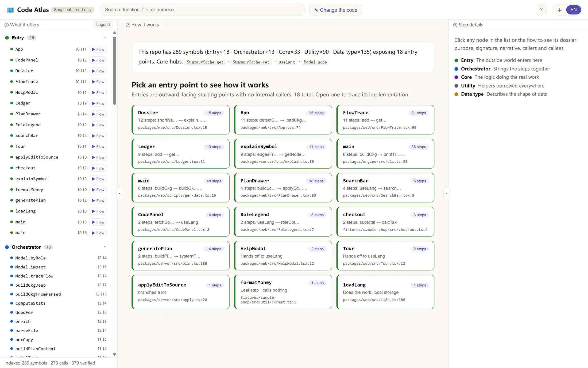Play the Flow for HelpModal
Image resolution: width=588 pixels, height=368 pixels.
pos(98,93)
